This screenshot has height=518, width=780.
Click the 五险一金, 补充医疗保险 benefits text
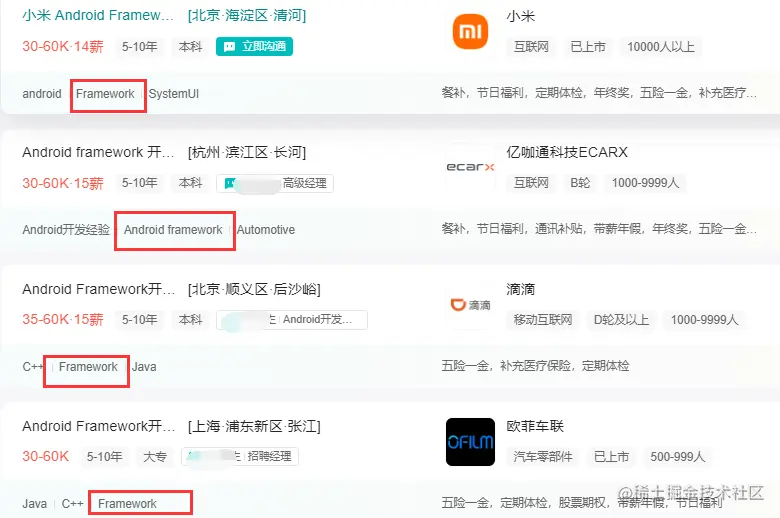click(535, 366)
